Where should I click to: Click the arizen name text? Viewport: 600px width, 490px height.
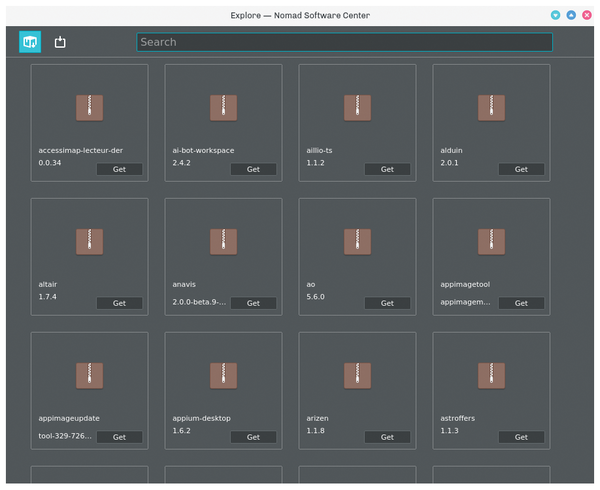click(x=317, y=418)
